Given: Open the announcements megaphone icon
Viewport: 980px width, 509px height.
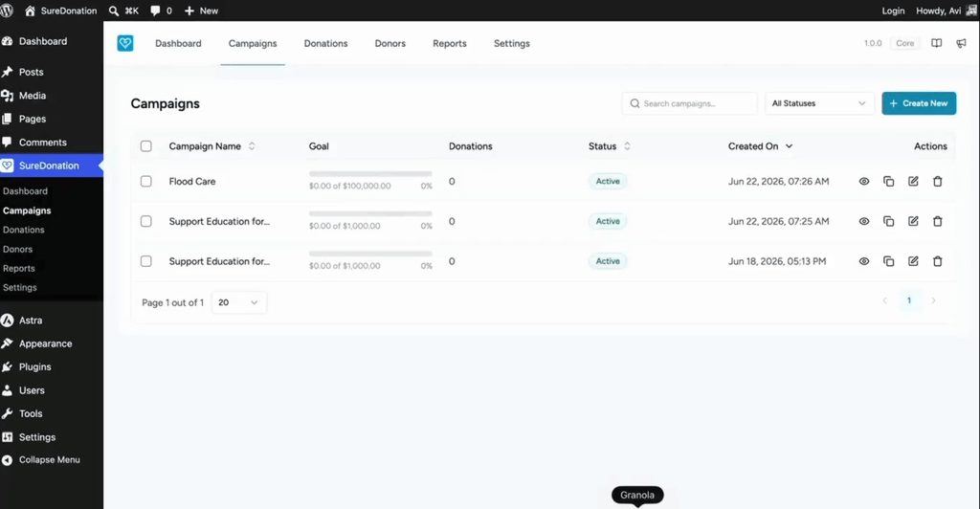Looking at the screenshot, I should coord(961,43).
